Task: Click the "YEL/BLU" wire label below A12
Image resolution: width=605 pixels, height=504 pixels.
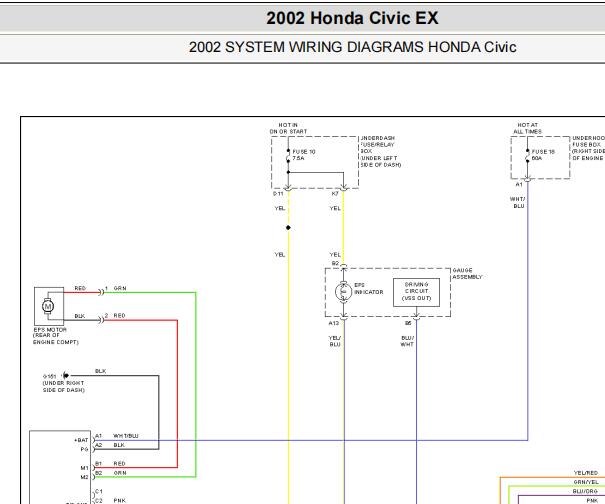Action: pos(335,341)
